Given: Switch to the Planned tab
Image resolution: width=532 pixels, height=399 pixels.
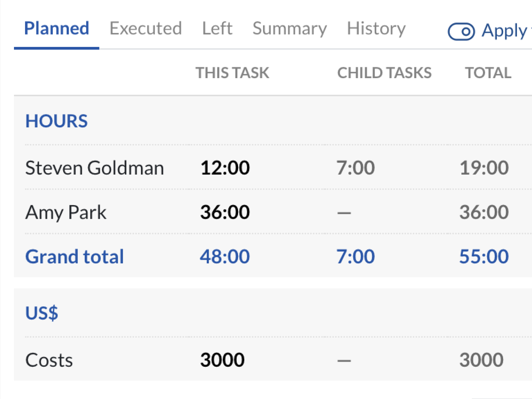Looking at the screenshot, I should (x=57, y=29).
